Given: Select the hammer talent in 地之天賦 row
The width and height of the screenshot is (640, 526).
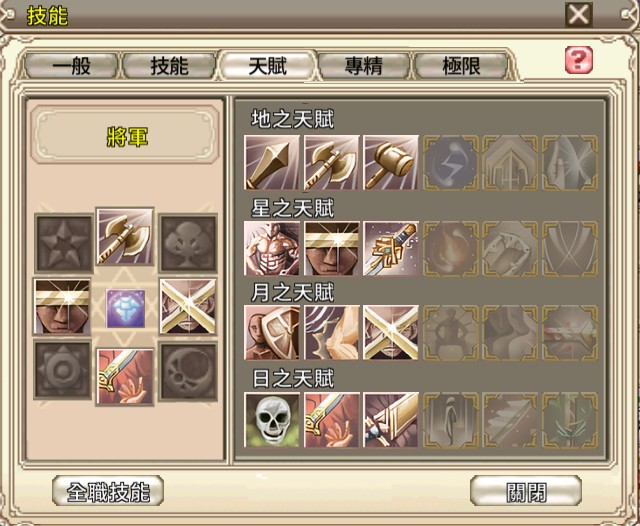Looking at the screenshot, I should click(x=391, y=163).
